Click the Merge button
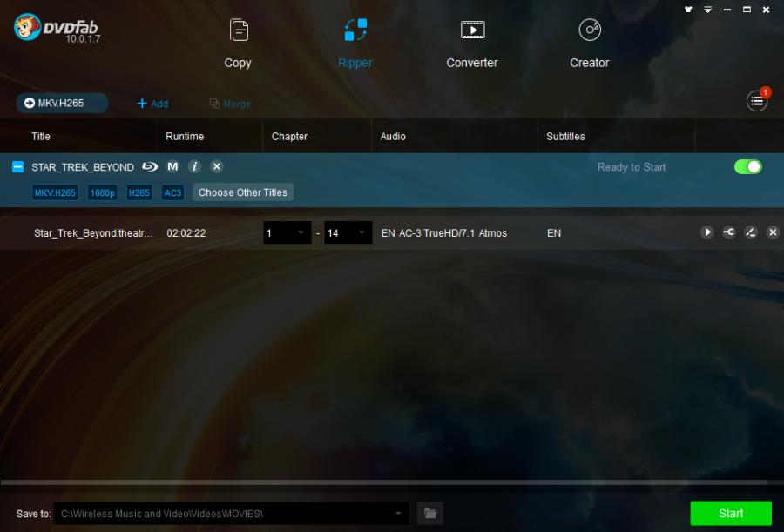Screen dimensions: 784x532 [230, 104]
